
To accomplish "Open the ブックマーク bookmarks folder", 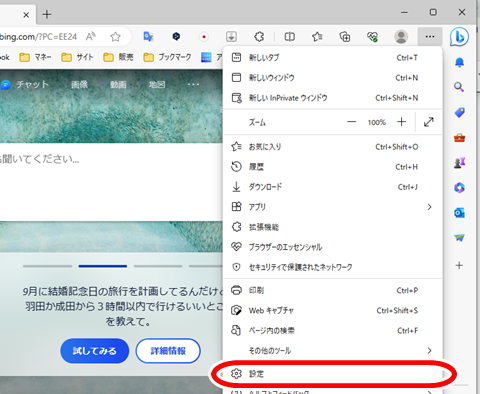I will pos(167,57).
